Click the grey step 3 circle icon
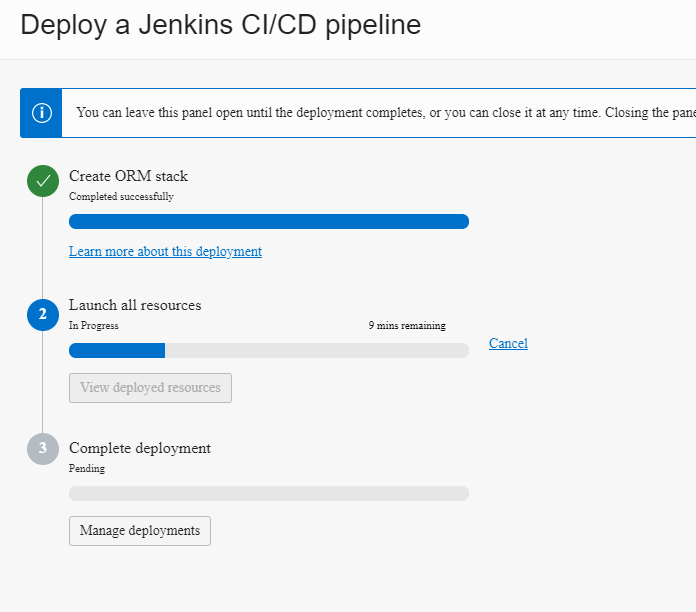Screen dimensions: 696x612 point(42,449)
